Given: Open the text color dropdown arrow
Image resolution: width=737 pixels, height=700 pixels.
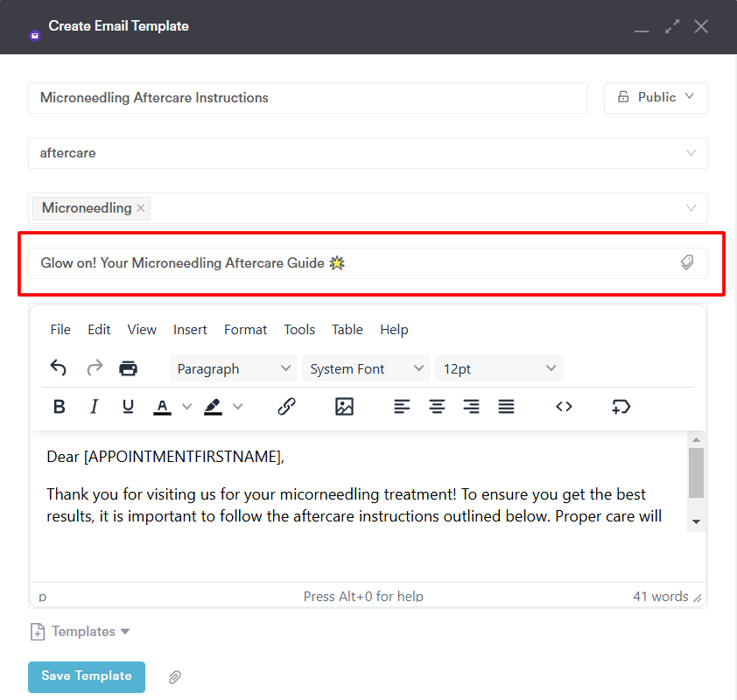Looking at the screenshot, I should (186, 406).
